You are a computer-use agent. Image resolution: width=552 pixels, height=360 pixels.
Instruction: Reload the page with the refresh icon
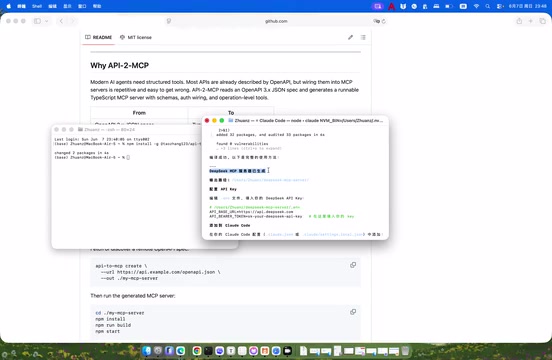(x=384, y=21)
